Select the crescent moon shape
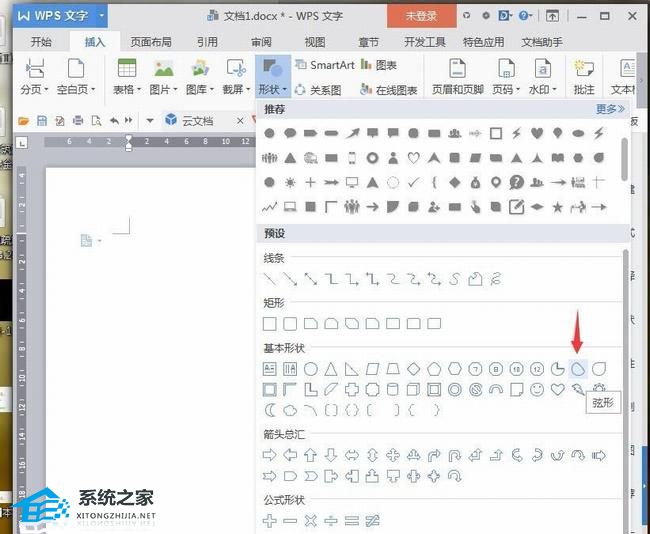 (x=269, y=410)
